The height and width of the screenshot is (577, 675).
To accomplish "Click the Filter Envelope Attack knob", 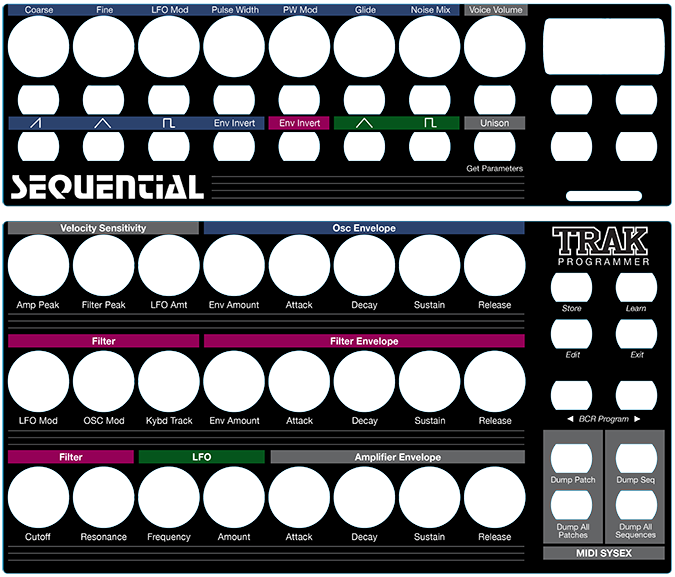I will pos(299,382).
